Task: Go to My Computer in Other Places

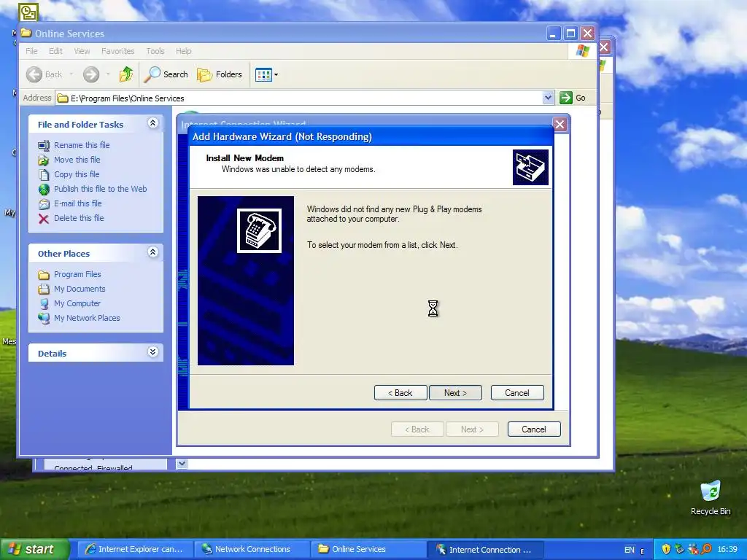Action: [77, 303]
